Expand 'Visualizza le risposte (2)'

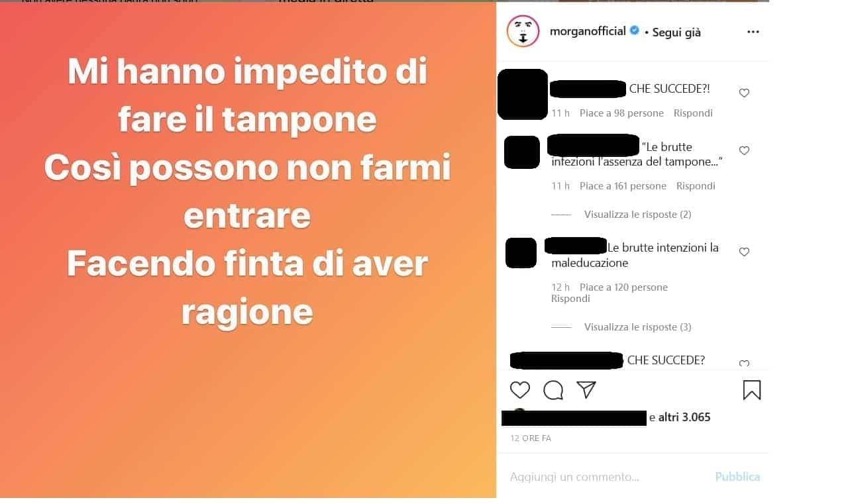(x=637, y=215)
